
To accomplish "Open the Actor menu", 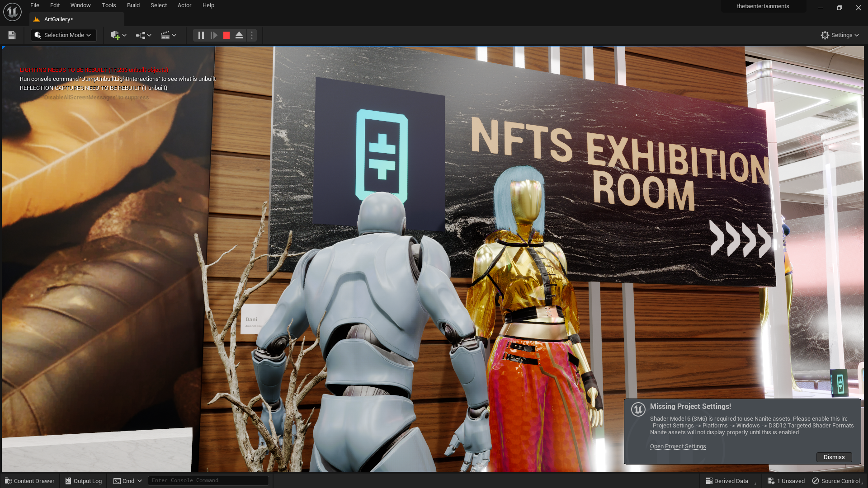I will [184, 5].
